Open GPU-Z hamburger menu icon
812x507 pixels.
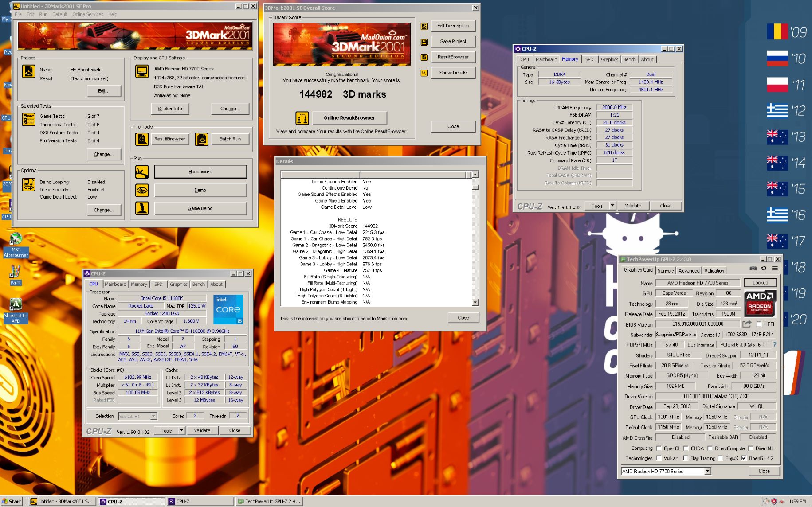click(775, 269)
